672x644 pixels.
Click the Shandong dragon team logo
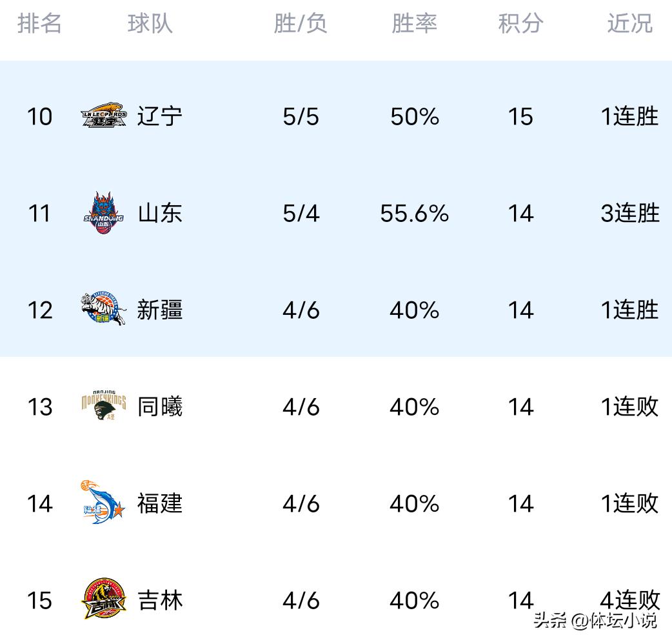pos(103,212)
